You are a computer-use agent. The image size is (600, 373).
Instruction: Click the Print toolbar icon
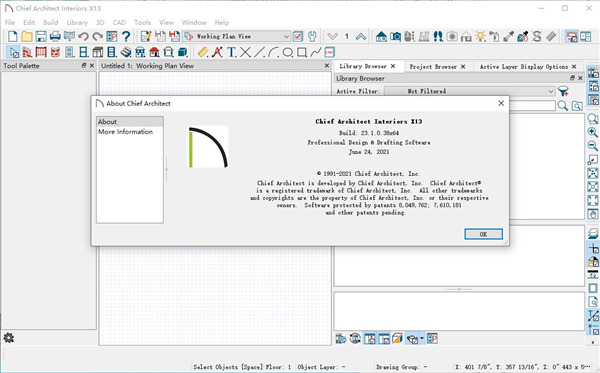click(x=55, y=36)
